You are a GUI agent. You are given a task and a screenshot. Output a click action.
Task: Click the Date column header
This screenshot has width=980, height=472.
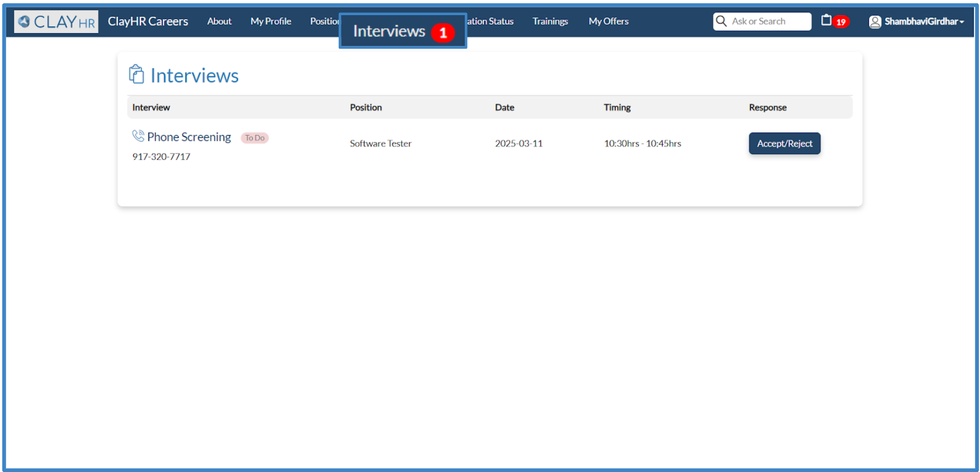[505, 108]
